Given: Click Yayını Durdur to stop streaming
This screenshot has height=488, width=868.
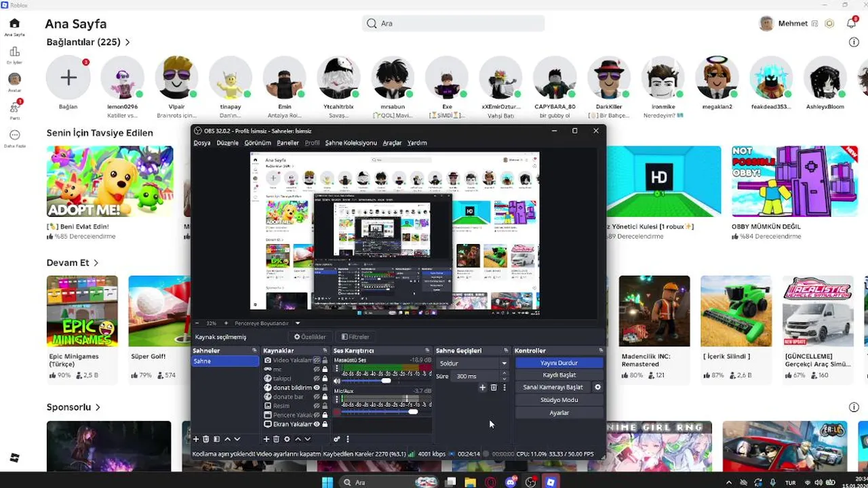Looking at the screenshot, I should (x=559, y=363).
